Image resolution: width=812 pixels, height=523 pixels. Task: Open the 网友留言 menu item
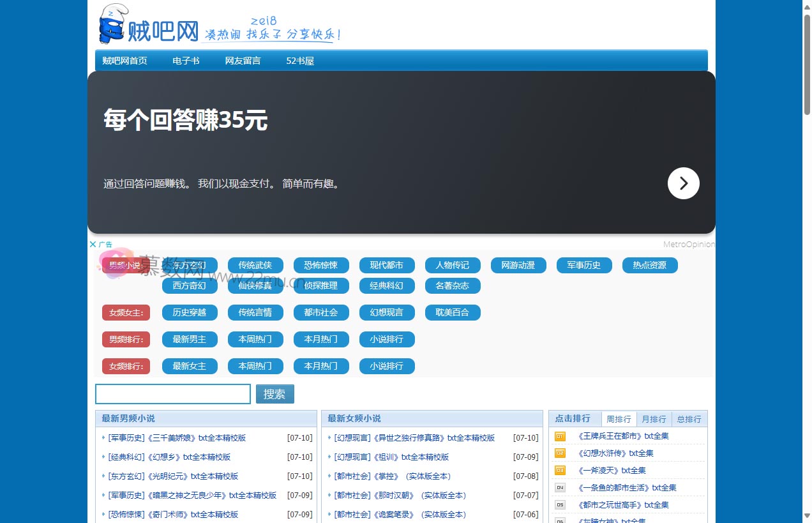click(x=243, y=61)
